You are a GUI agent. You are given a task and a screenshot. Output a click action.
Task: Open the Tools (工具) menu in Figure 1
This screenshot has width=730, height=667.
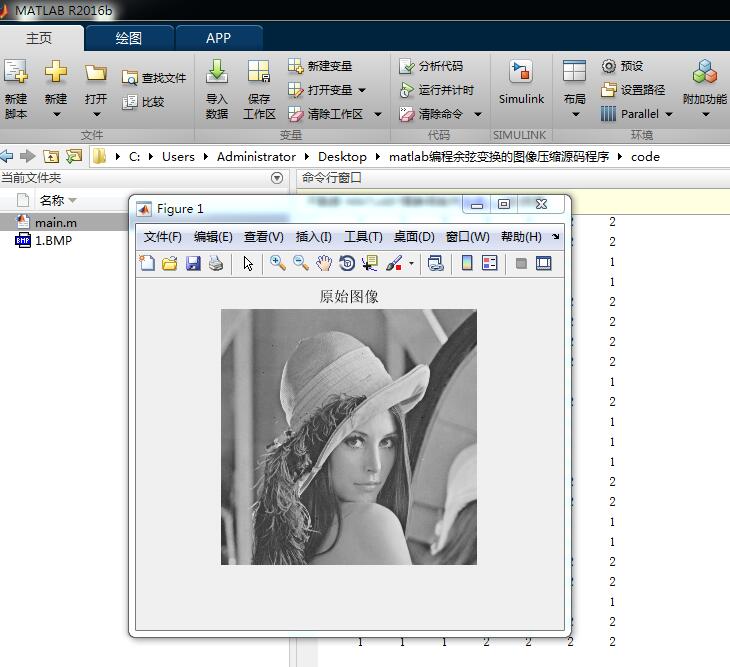(x=363, y=237)
